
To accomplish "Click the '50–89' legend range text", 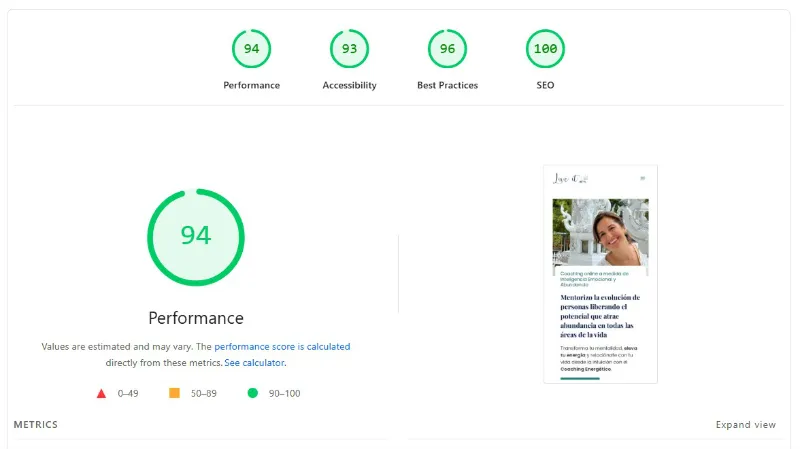I will (204, 393).
